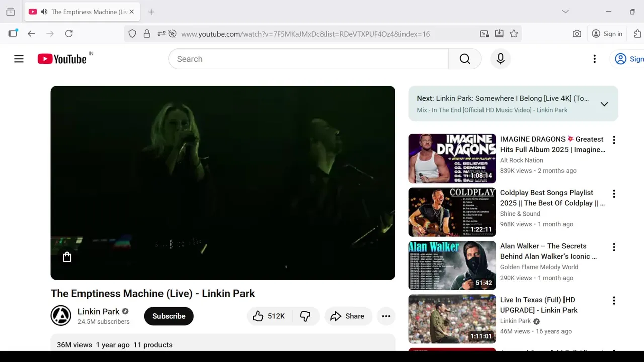
Task: Click the browser forward arrow
Action: pyautogui.click(x=50, y=34)
